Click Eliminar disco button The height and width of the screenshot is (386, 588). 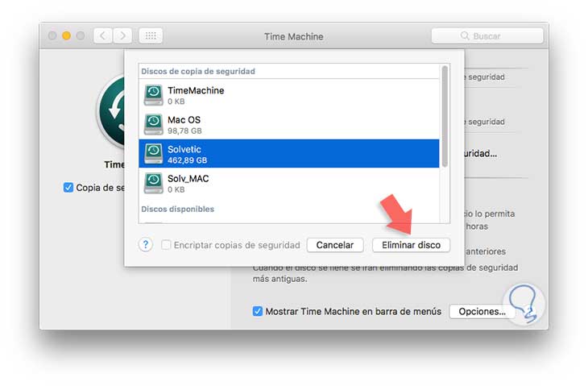coord(411,245)
